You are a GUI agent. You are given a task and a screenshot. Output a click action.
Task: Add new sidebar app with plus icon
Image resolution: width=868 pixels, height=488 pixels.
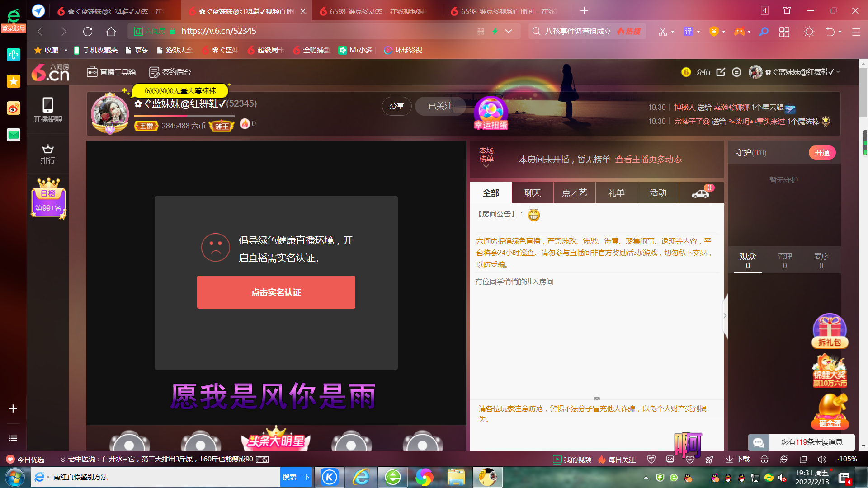[13, 408]
